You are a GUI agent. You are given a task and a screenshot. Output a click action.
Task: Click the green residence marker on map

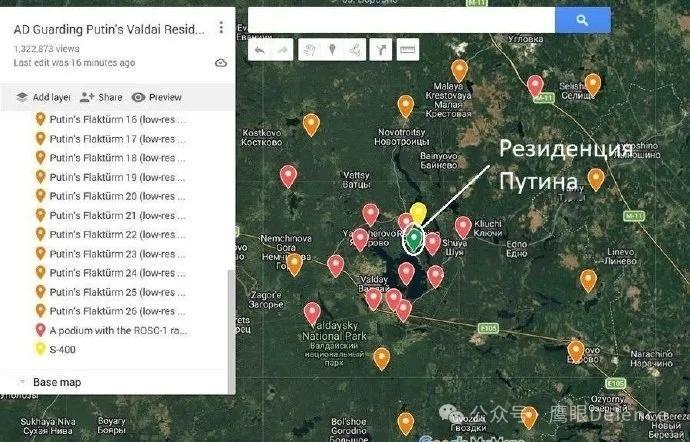(x=413, y=237)
